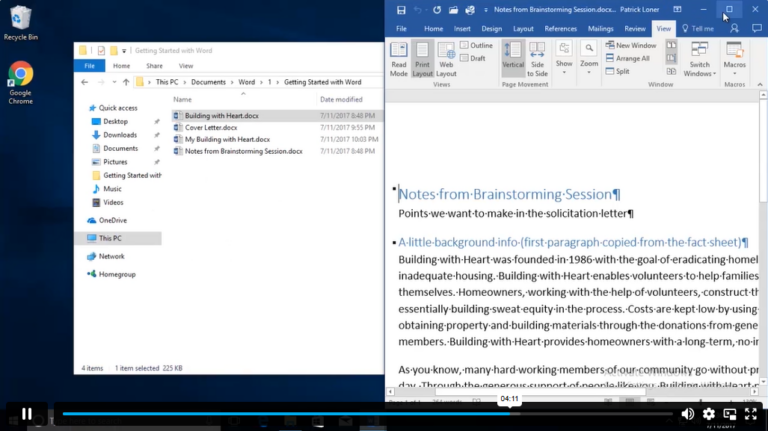The height and width of the screenshot is (431, 768).
Task: Toggle Side to Side page movement
Action: [x=537, y=59]
